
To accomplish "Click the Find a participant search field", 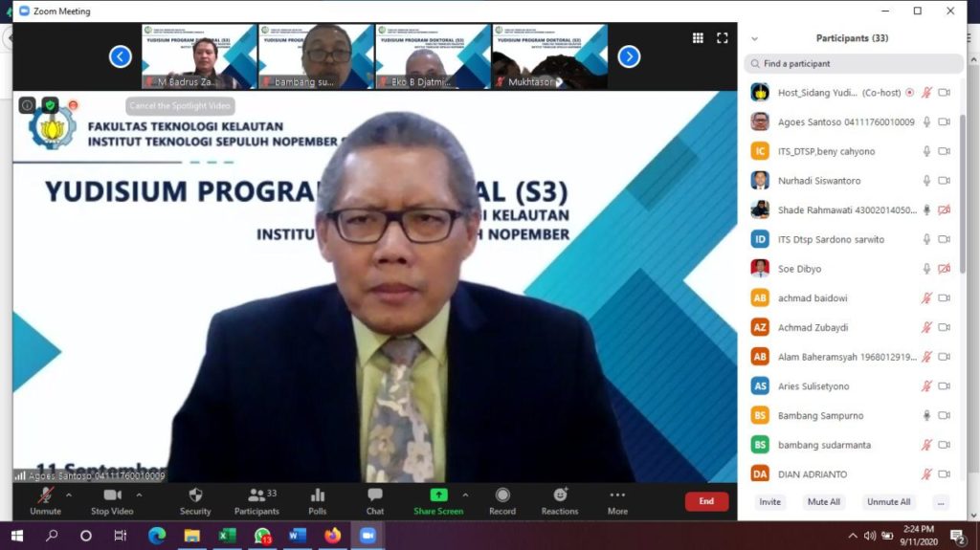I will point(854,64).
